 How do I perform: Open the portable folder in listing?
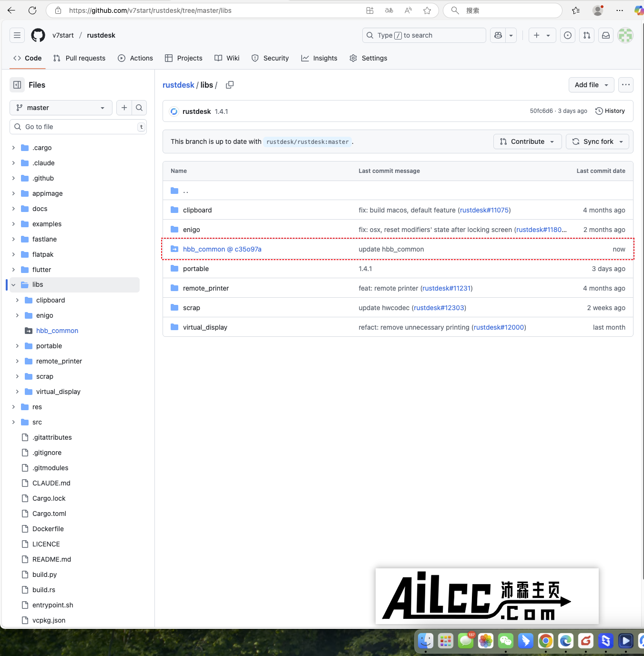196,269
